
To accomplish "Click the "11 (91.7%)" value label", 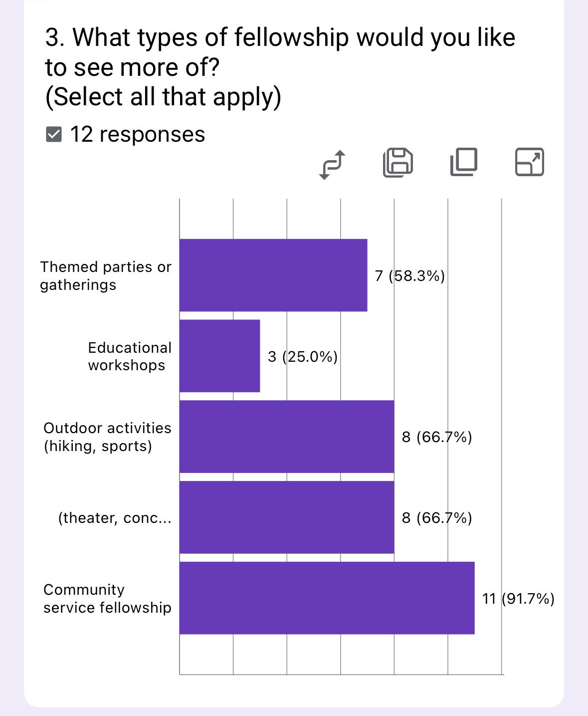I will [x=518, y=598].
